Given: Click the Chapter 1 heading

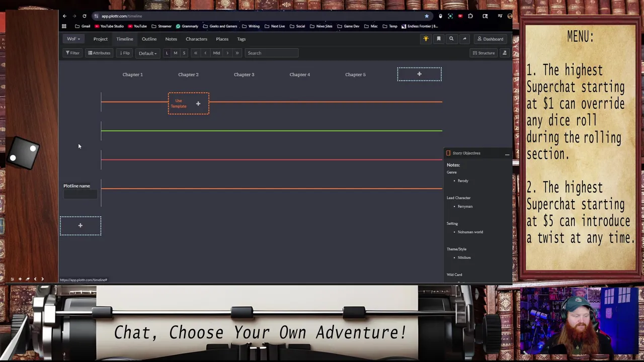Looking at the screenshot, I should click(133, 74).
